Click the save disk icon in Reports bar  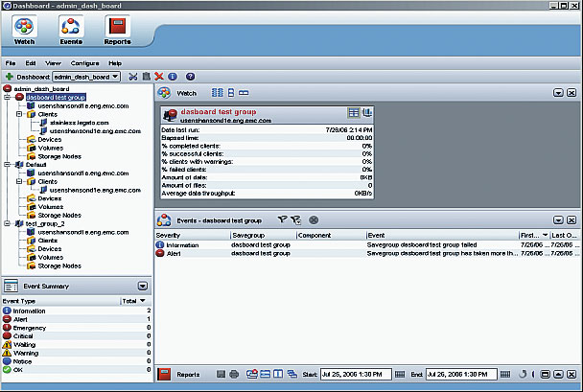221,374
